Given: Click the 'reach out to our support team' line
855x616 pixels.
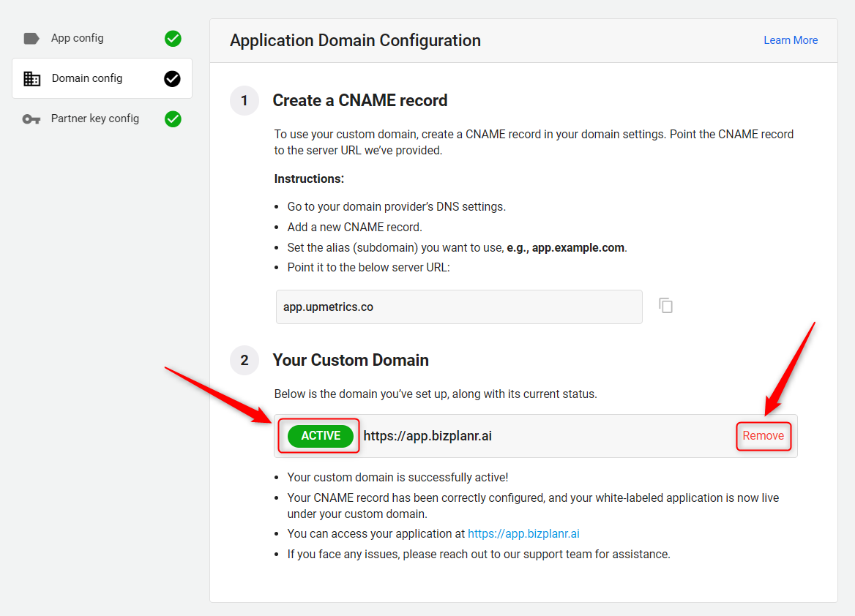Looking at the screenshot, I should point(479,555).
